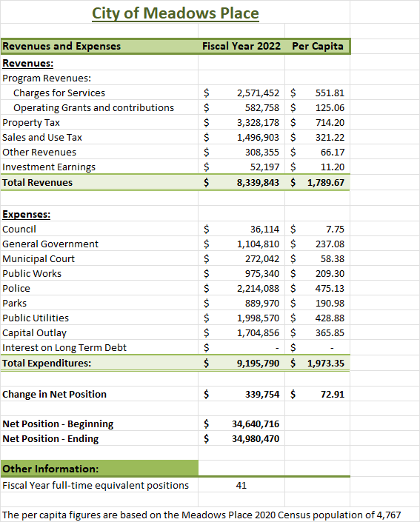Select the Total Expenditures amount 9,195,790
Screen dimensions: 420x522
[x=258, y=364]
